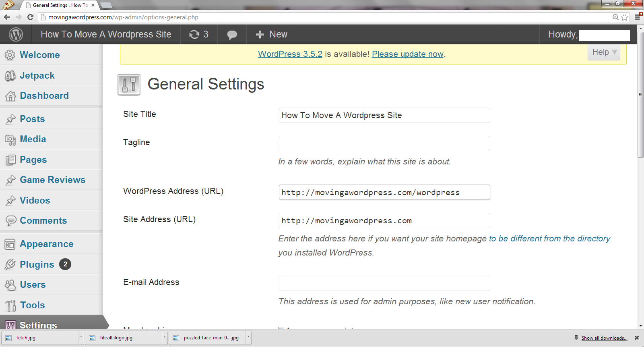Open puzzled-face-man download options arrow
This screenshot has width=644, height=347.
point(248,338)
